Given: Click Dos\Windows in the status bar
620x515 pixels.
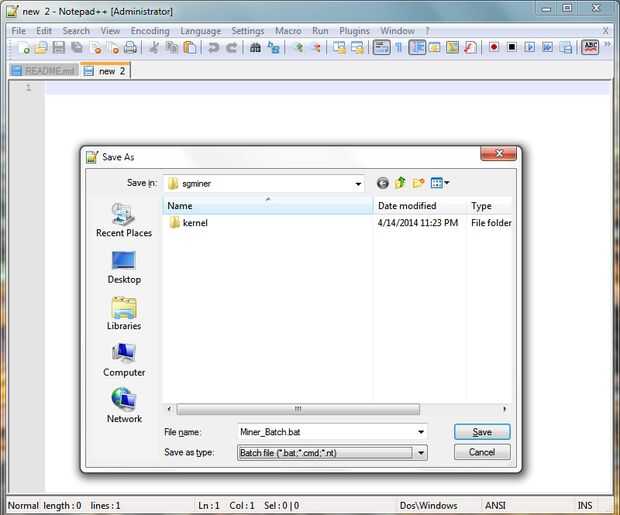Looking at the screenshot, I should [428, 506].
